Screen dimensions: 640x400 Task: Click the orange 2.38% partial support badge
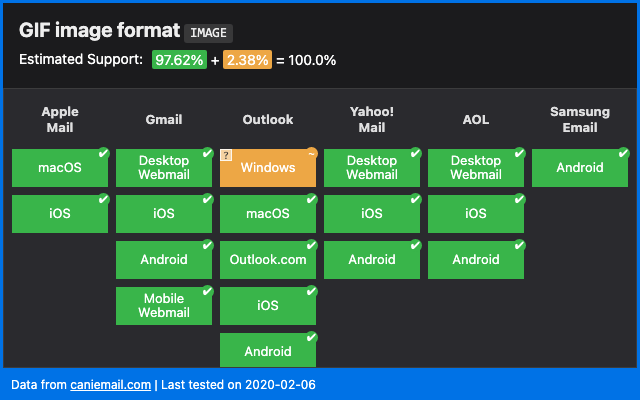click(247, 60)
